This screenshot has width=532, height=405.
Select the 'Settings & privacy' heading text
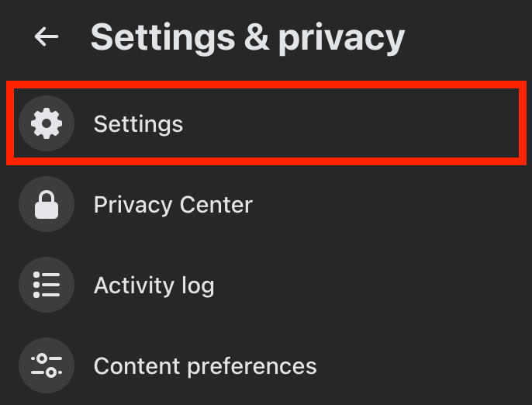click(247, 38)
